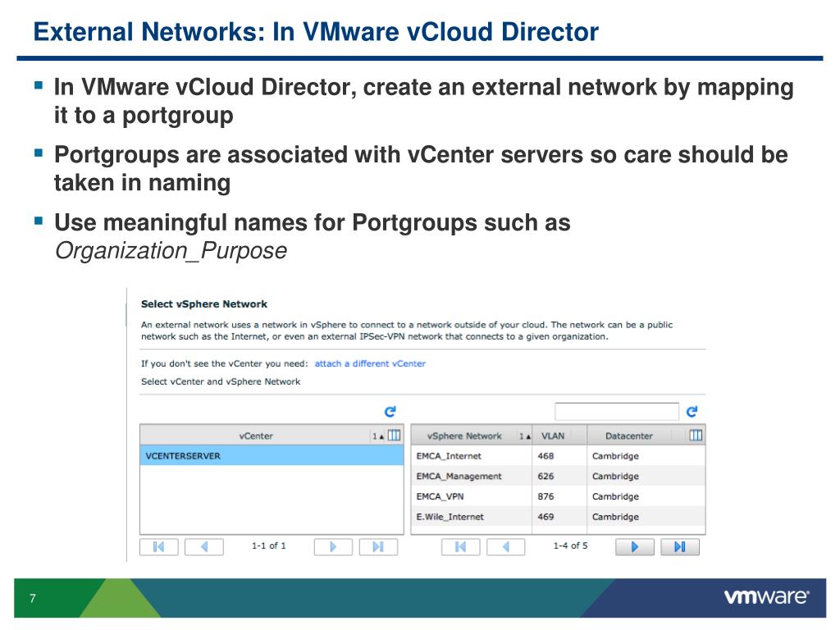Go to next page of vCenter list
Screen dimensions: 840x630
pos(333,547)
